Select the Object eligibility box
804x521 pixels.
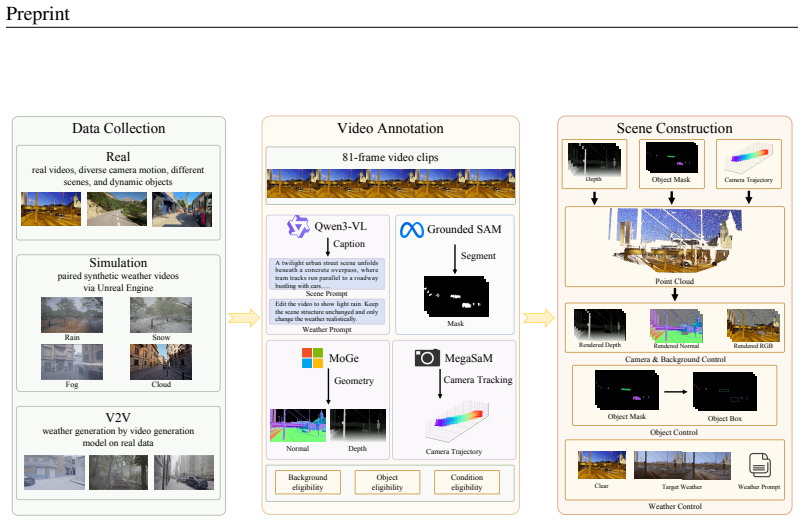tap(387, 482)
